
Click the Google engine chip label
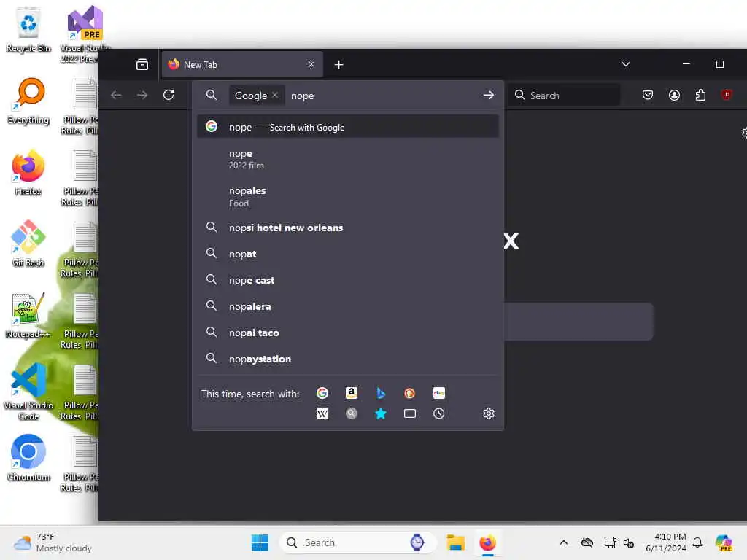pos(251,96)
